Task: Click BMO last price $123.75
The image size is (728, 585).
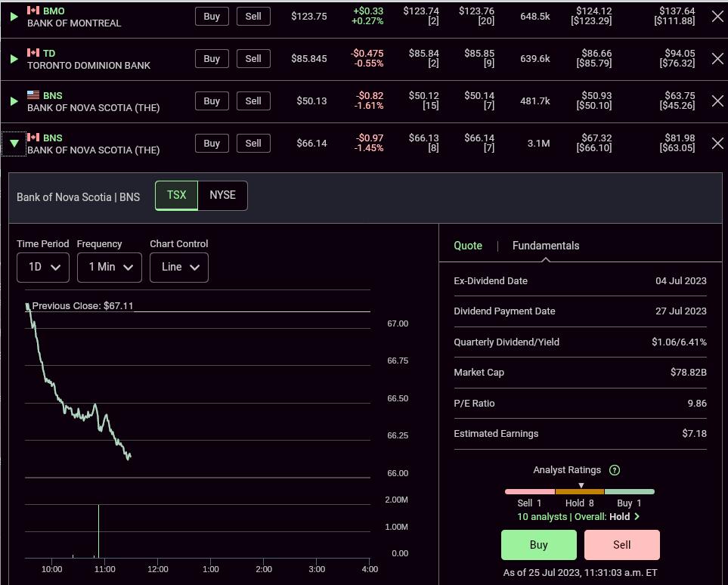Action: point(308,17)
